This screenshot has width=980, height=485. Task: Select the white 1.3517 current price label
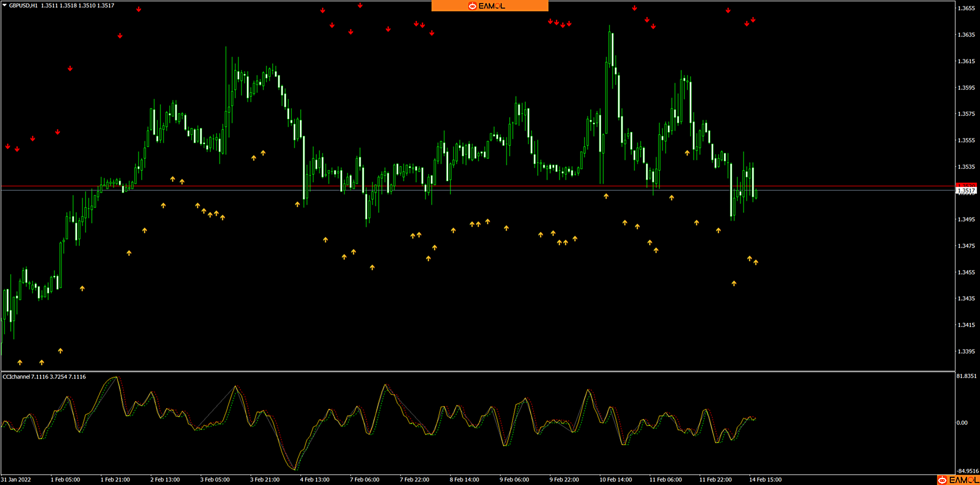(966, 190)
